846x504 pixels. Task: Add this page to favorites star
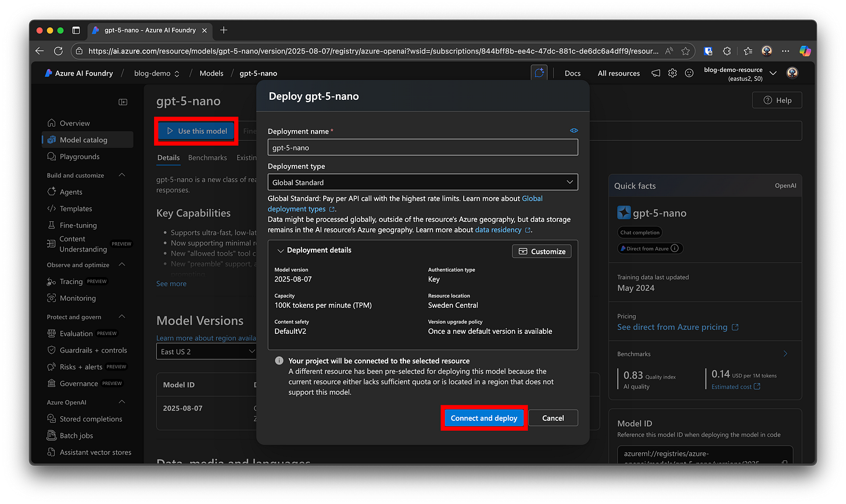686,51
